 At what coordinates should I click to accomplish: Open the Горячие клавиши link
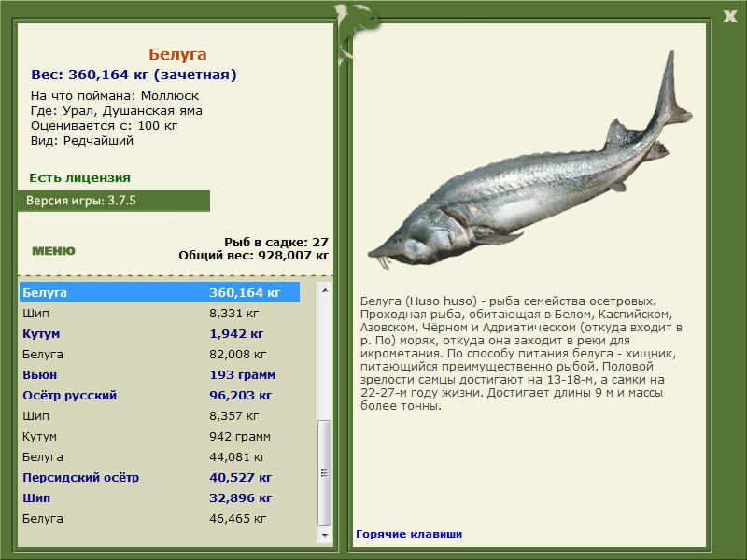[x=409, y=534]
